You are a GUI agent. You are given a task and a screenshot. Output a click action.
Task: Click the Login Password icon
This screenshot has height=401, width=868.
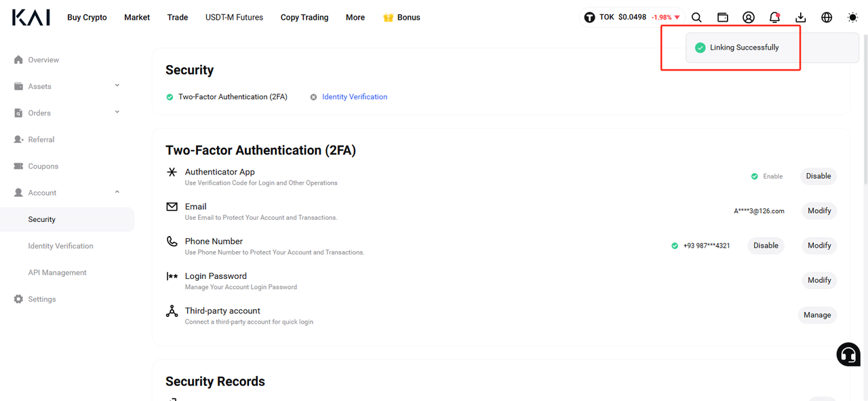click(172, 276)
